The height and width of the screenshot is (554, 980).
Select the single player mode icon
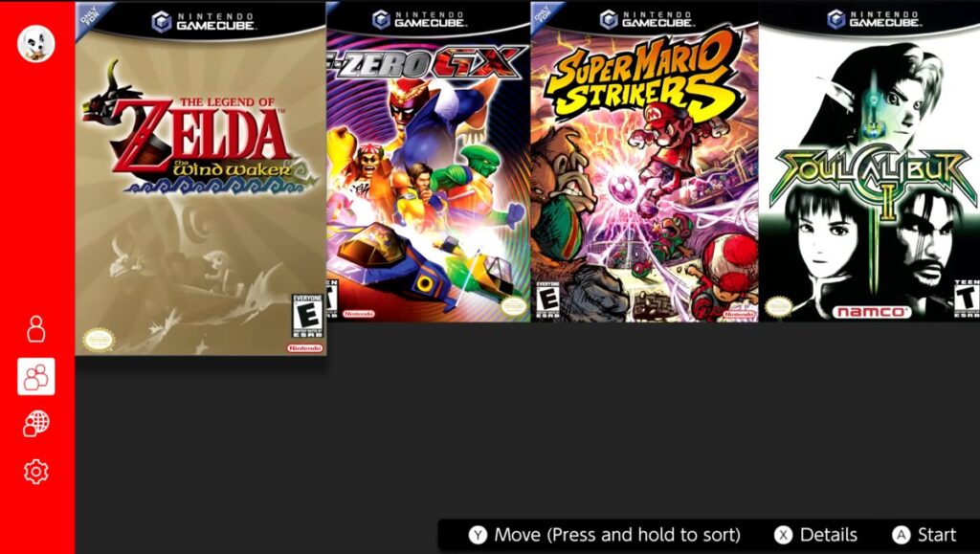(36, 328)
